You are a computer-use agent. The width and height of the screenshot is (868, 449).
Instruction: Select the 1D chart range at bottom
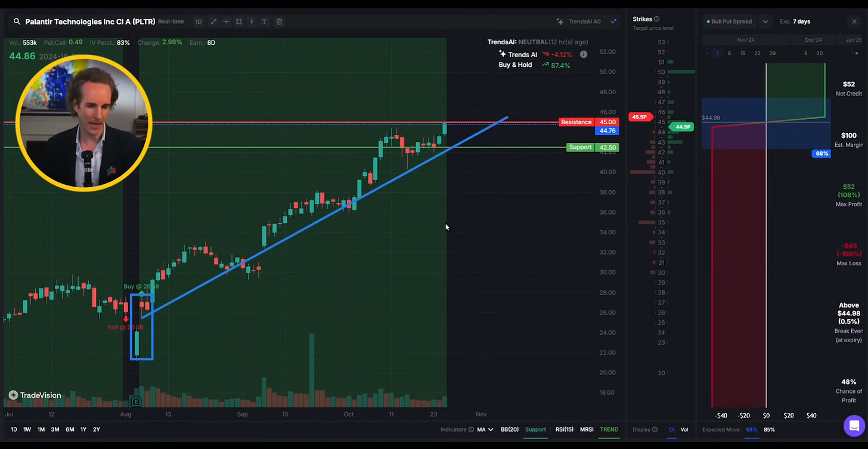pyautogui.click(x=14, y=429)
